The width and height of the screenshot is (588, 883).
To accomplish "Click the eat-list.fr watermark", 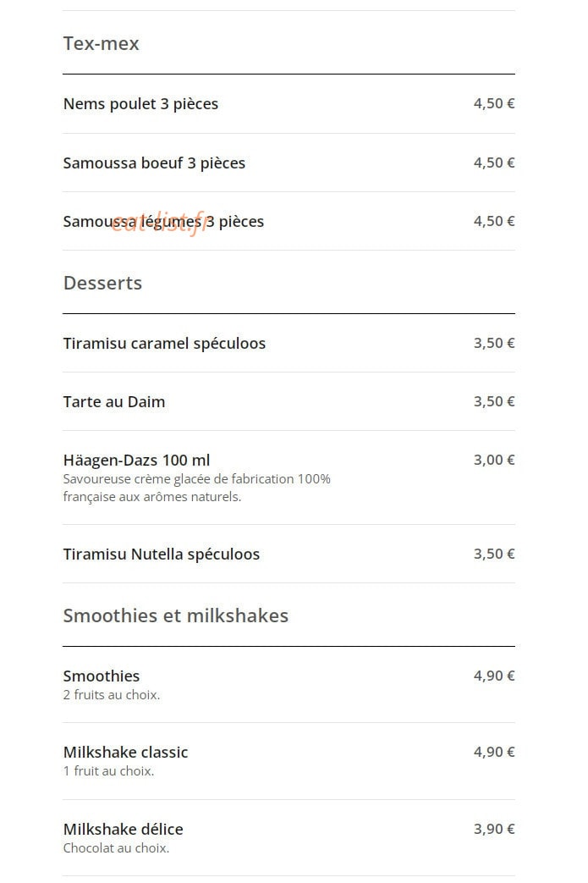I will pos(159,223).
